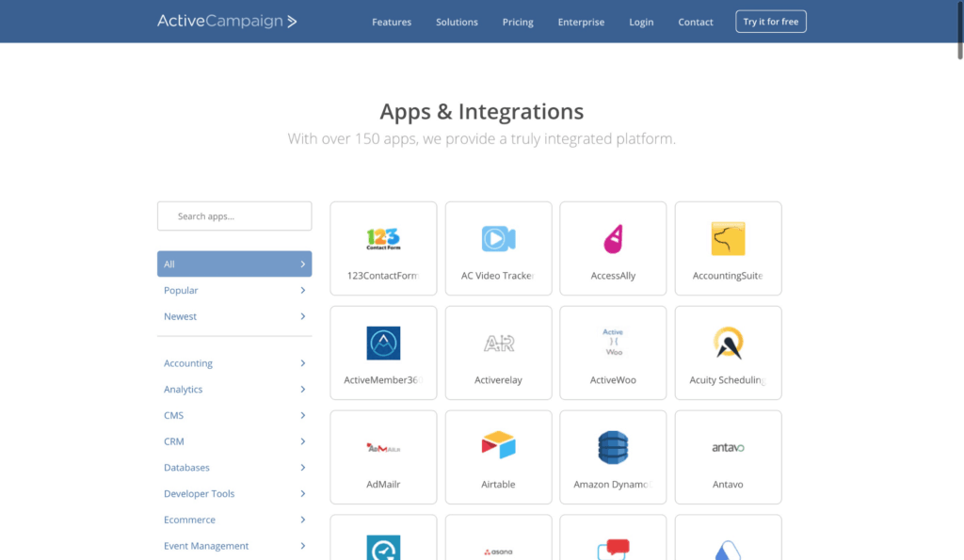
Task: Open the Enterprise nav item
Action: (581, 22)
